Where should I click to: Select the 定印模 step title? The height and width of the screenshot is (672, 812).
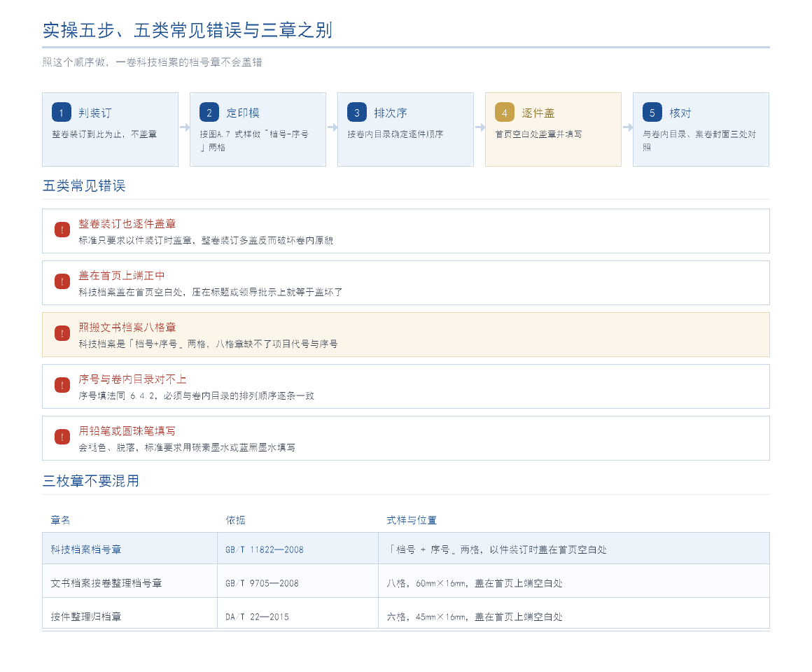pyautogui.click(x=243, y=113)
